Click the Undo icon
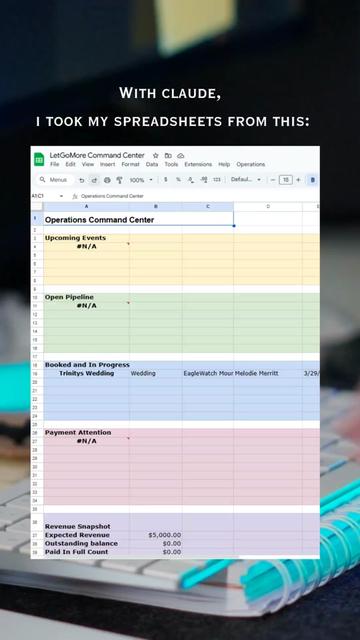This screenshot has height=640, width=360. click(82, 180)
